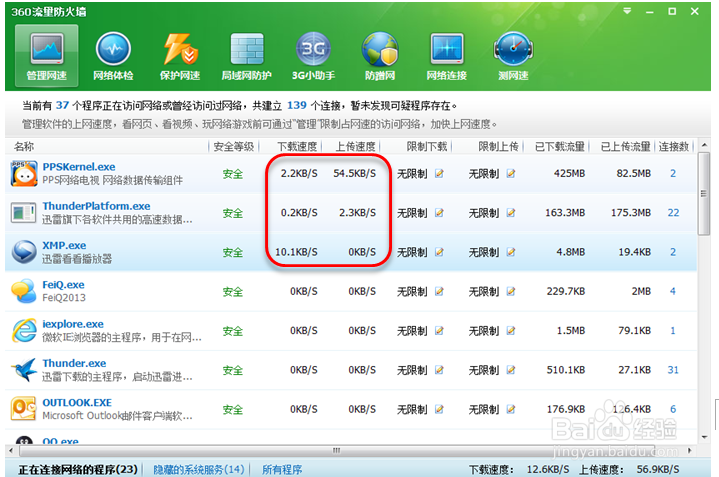Image resolution: width=719 pixels, height=477 pixels.
Task: Click the vertical scrollbar thumb
Action: pyautogui.click(x=703, y=194)
